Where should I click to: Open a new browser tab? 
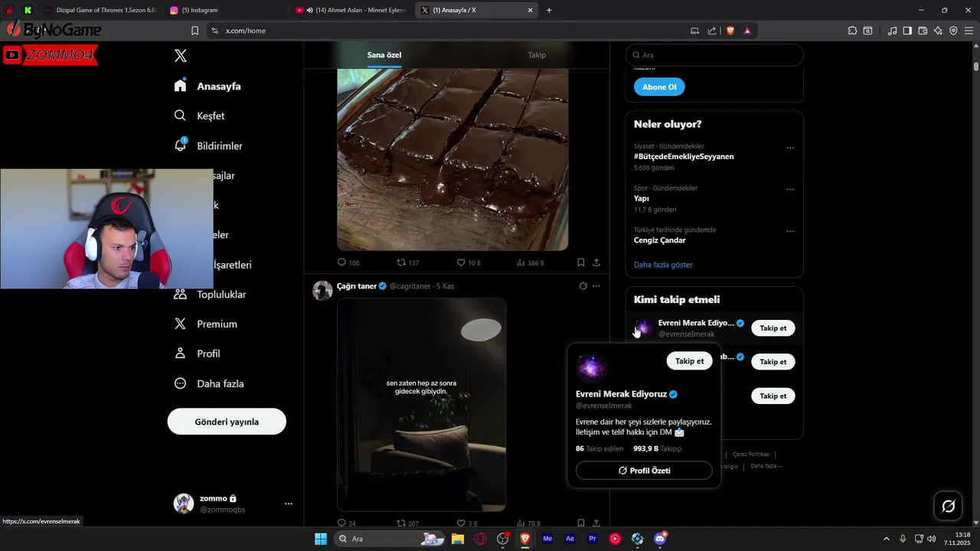click(x=549, y=10)
